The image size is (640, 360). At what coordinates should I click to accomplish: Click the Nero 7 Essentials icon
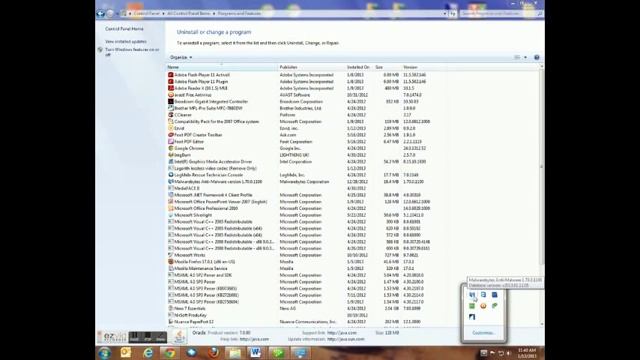[x=171, y=308]
